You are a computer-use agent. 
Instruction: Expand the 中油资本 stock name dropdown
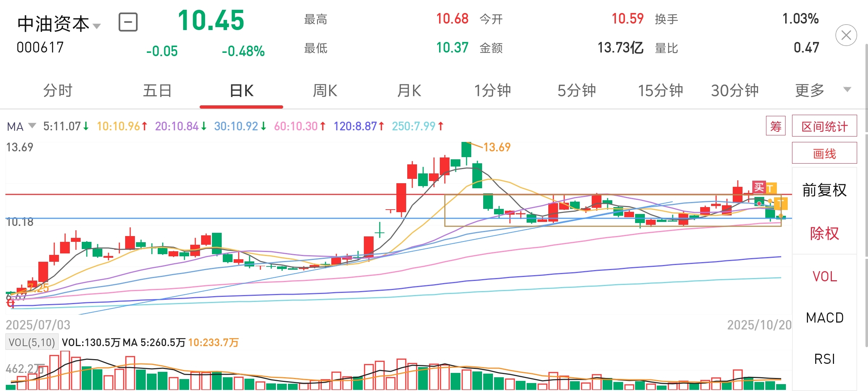coord(96,26)
